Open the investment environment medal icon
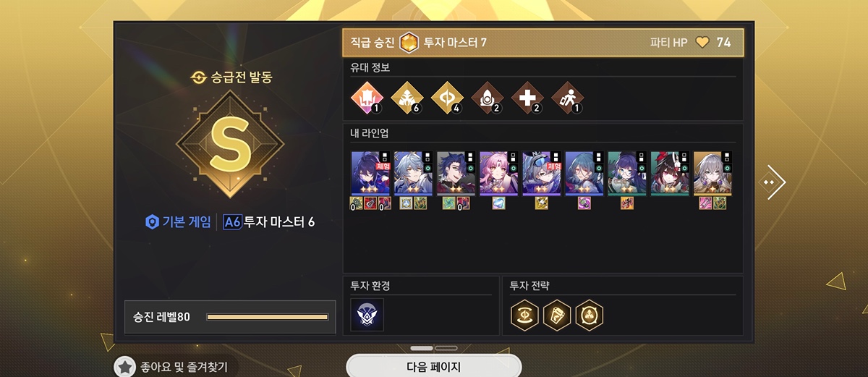This screenshot has height=377, width=868. click(x=367, y=315)
